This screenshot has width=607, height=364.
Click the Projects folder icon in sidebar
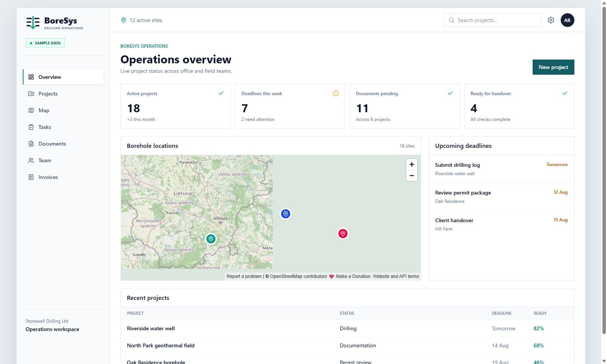pos(31,94)
